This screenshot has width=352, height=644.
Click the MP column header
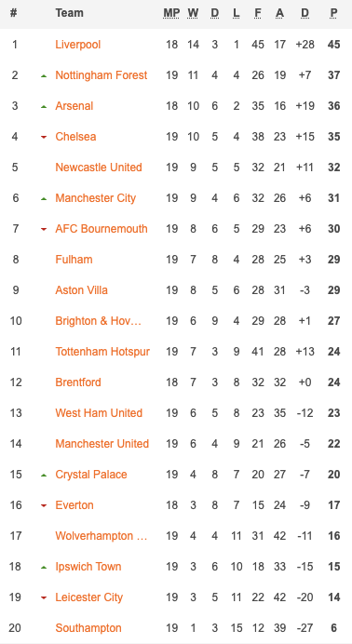point(171,14)
